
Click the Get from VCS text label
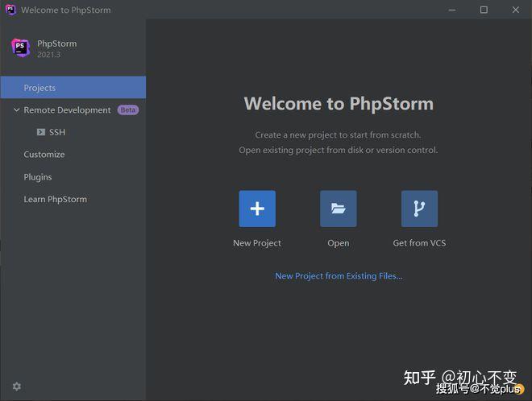tap(419, 243)
